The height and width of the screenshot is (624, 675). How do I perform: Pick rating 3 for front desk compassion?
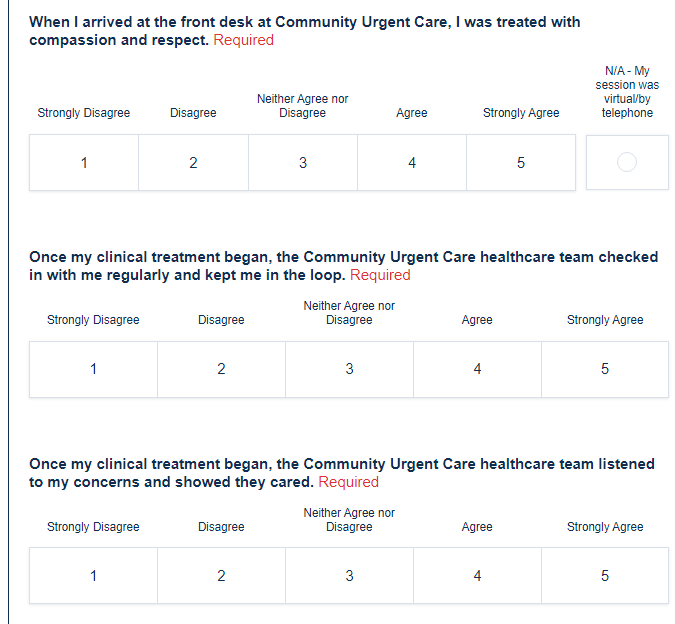click(x=302, y=163)
